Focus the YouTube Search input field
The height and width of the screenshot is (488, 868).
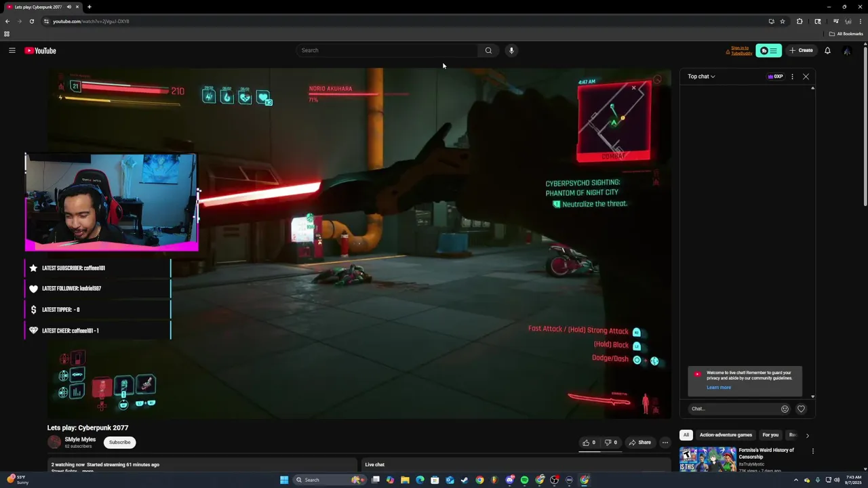387,50
